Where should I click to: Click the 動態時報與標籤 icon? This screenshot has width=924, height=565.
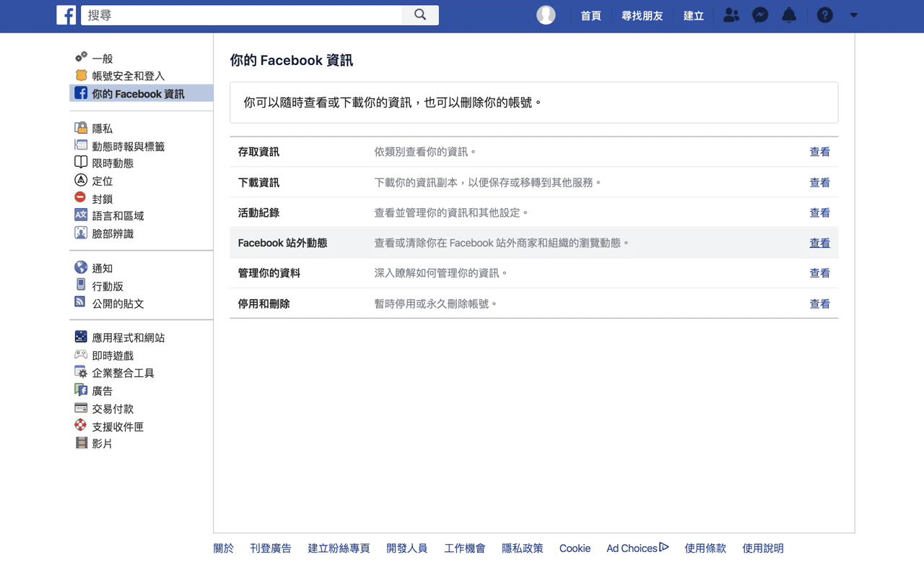(81, 145)
